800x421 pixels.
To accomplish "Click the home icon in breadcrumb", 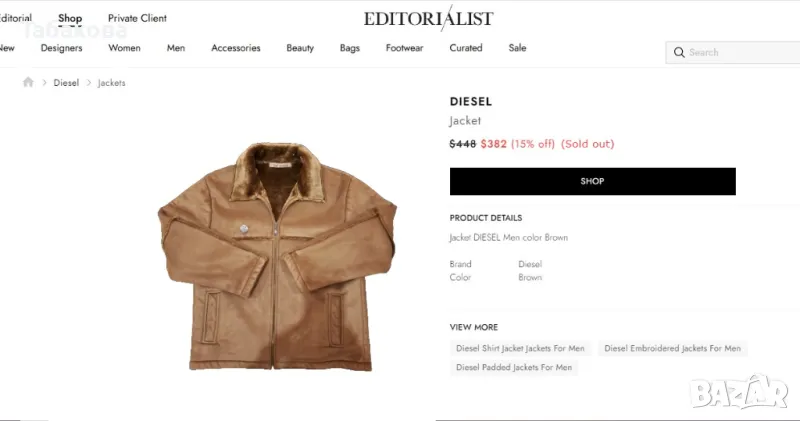I will pos(28,82).
